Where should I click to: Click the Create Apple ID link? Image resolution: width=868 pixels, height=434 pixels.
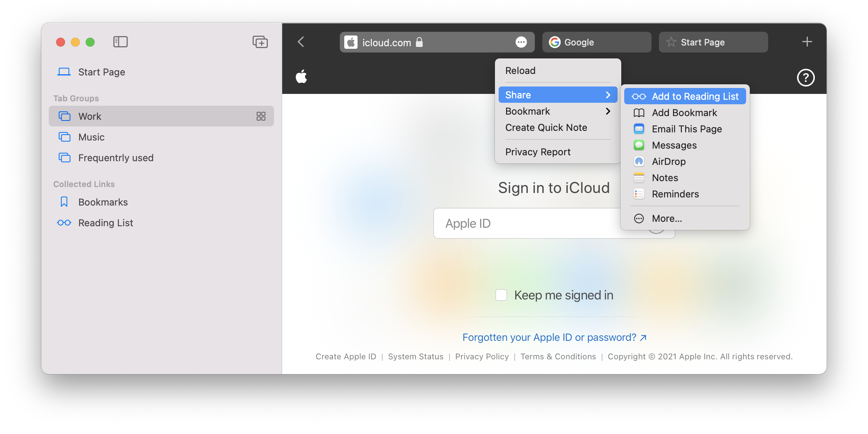coord(345,356)
